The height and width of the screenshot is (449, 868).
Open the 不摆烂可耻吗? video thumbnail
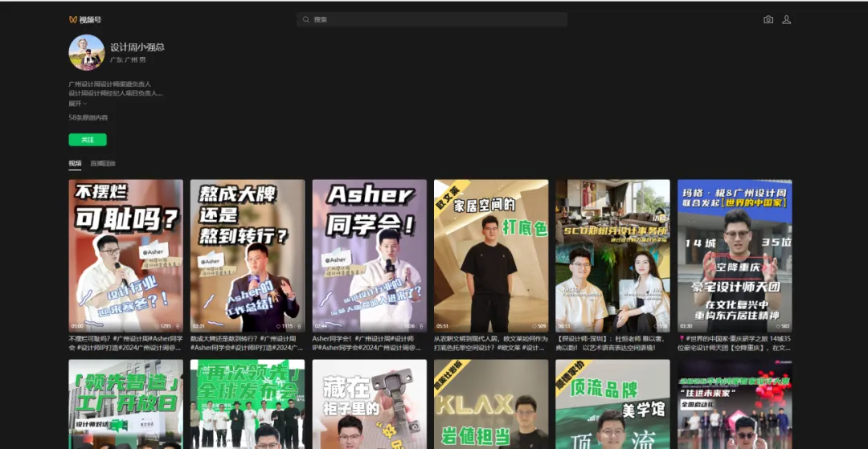pos(125,255)
